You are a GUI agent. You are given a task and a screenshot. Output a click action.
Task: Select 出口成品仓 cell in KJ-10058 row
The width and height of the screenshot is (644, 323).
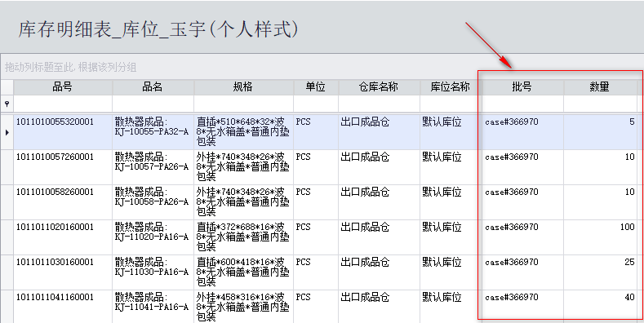(x=379, y=202)
